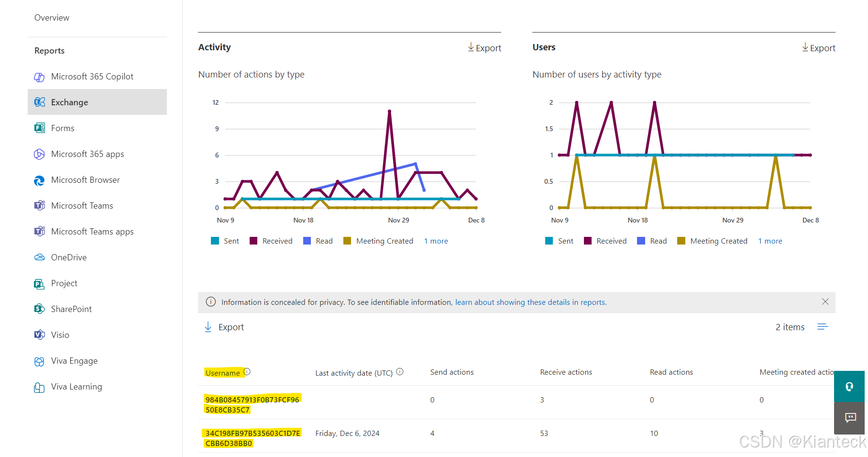
Task: Click the Friday, Dec 6, 2024 date cell
Action: [x=347, y=434]
